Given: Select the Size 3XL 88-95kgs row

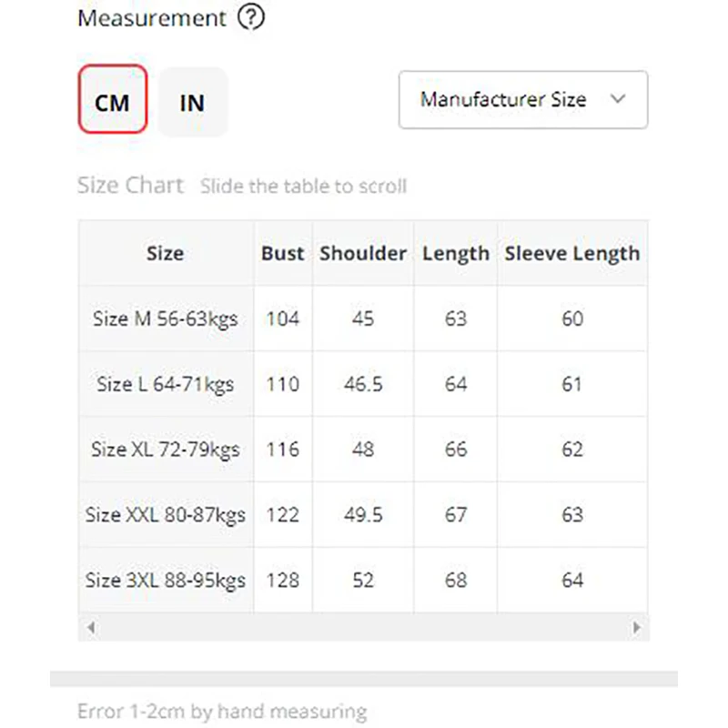Looking at the screenshot, I should click(165, 581).
